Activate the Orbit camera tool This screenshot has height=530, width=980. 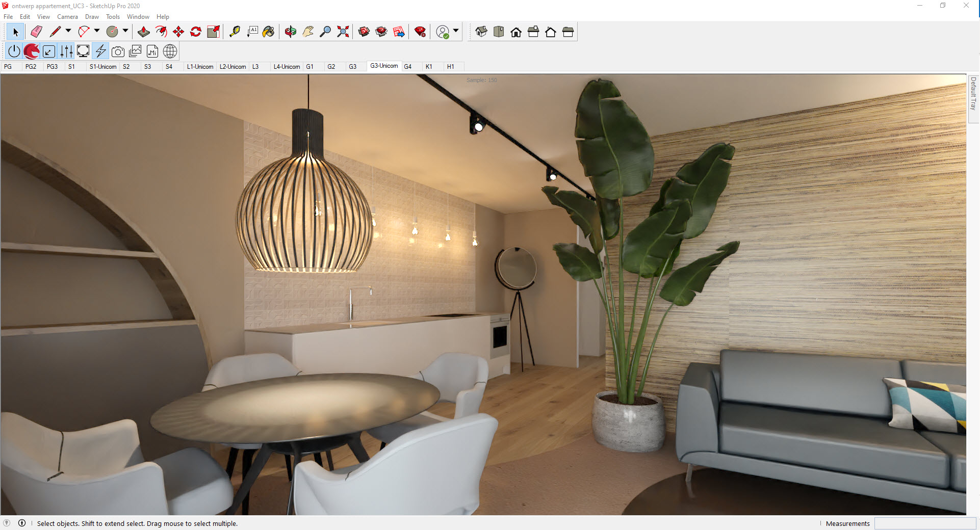(x=291, y=32)
